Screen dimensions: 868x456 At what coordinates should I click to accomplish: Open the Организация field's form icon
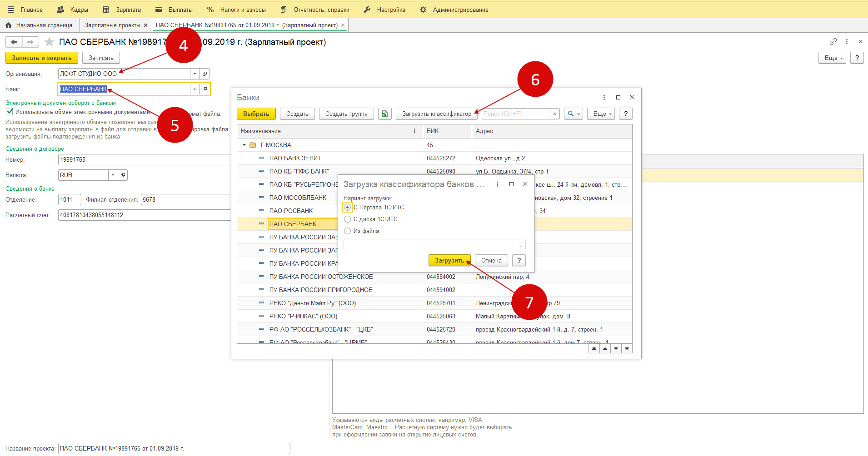point(205,74)
